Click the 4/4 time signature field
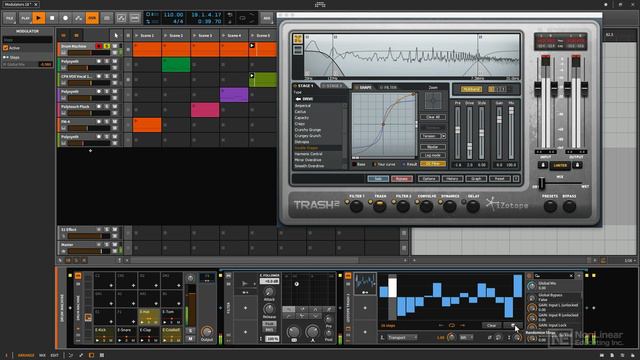The image size is (640, 360). pos(178,21)
